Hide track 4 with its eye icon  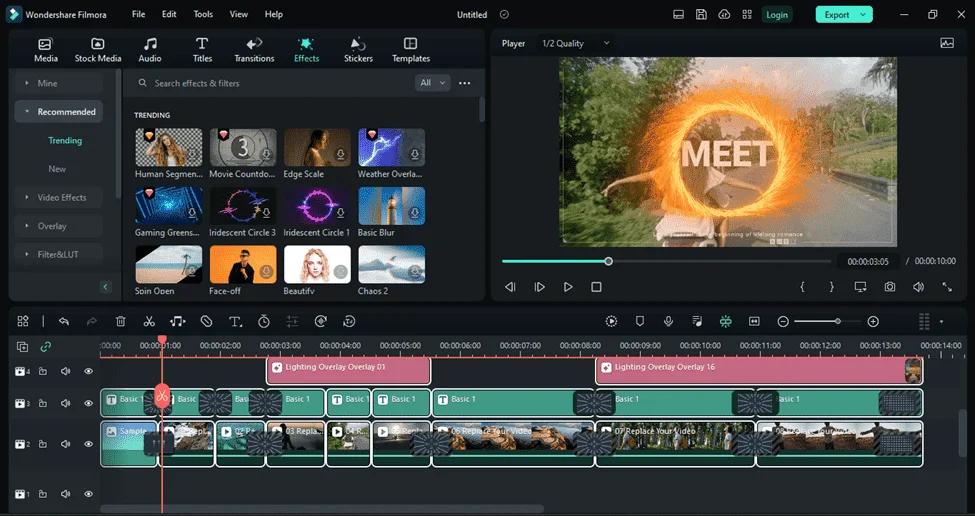pyautogui.click(x=88, y=371)
